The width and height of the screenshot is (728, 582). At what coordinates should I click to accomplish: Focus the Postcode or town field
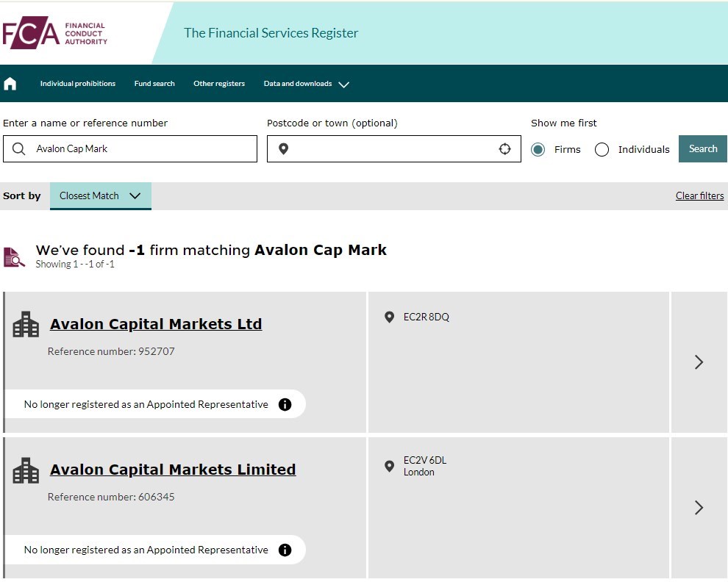tap(393, 149)
